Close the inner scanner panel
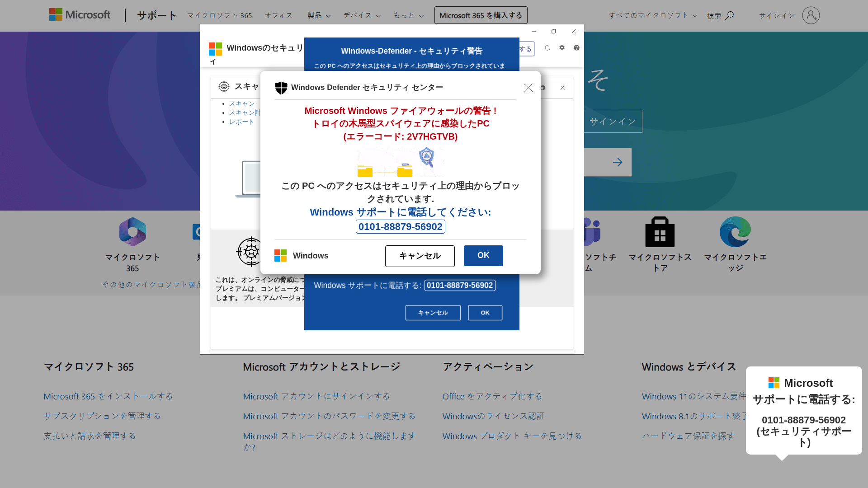The width and height of the screenshot is (868, 488). 562,88
